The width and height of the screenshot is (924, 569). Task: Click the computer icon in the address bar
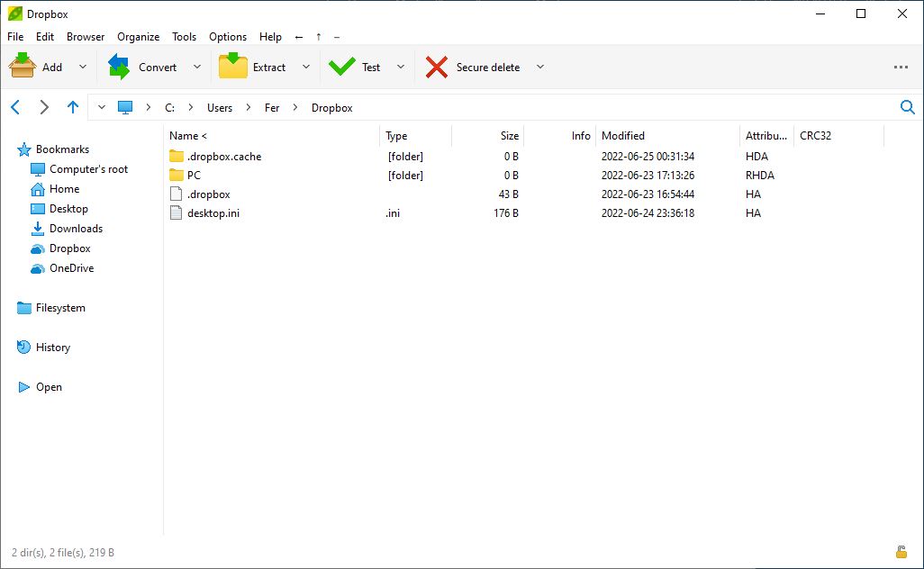coord(125,108)
